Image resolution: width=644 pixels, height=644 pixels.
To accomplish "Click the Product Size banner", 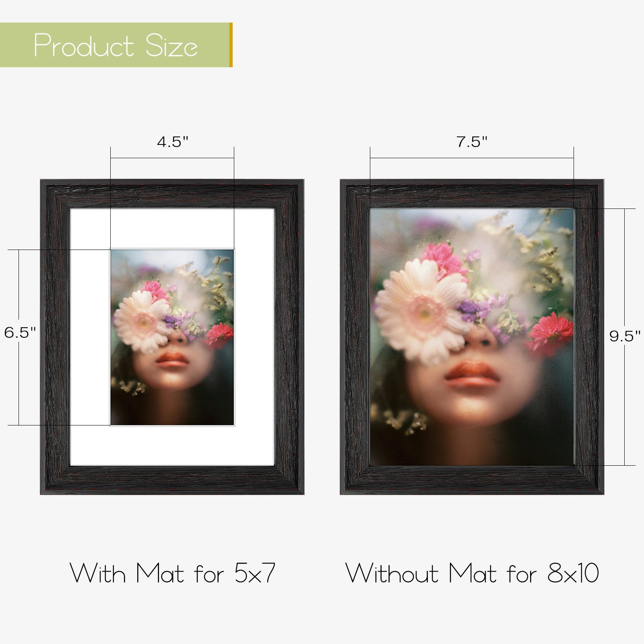I will pos(116,45).
